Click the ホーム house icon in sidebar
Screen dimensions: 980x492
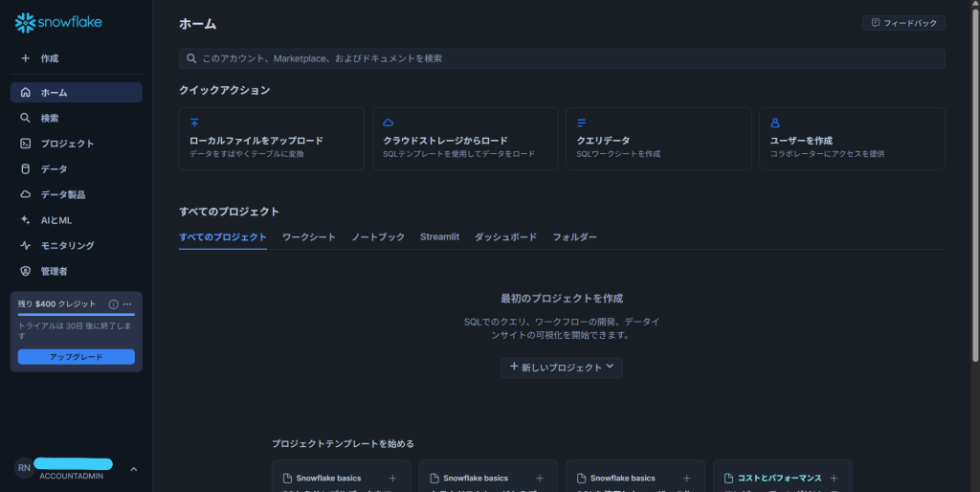tap(25, 93)
